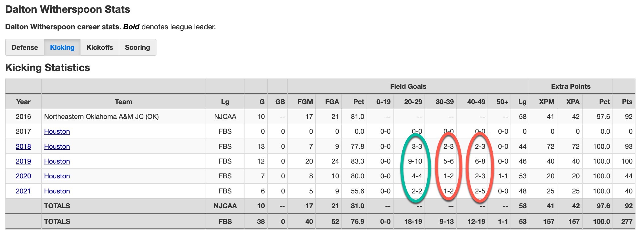The width and height of the screenshot is (644, 231).
Task: Switch to the Defense tab
Action: pos(25,47)
